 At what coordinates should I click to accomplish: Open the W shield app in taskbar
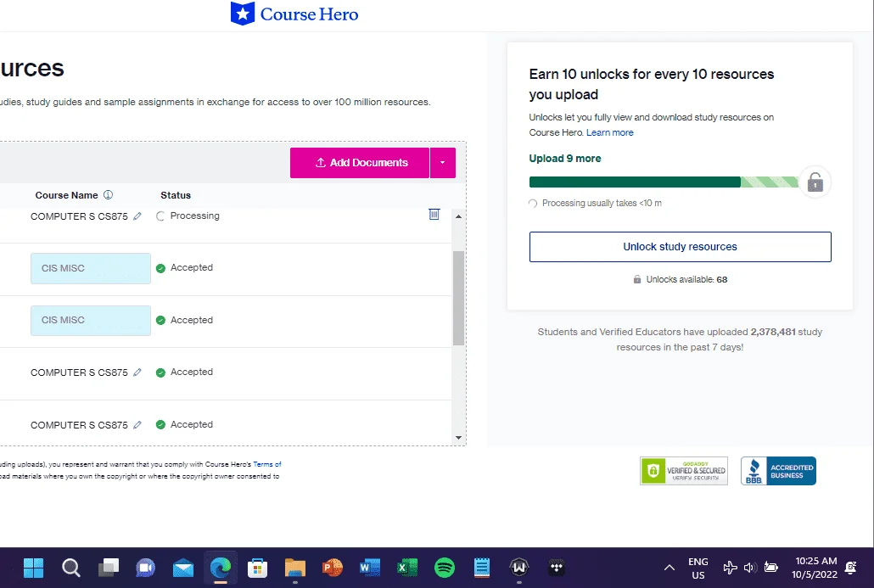click(x=519, y=568)
